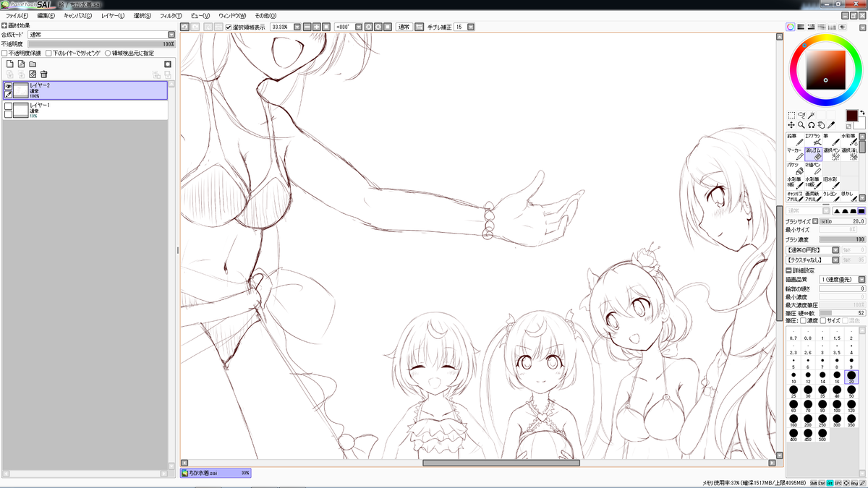Open the rotation angle +000° dropdown
This screenshot has height=488, width=868.
[359, 27]
